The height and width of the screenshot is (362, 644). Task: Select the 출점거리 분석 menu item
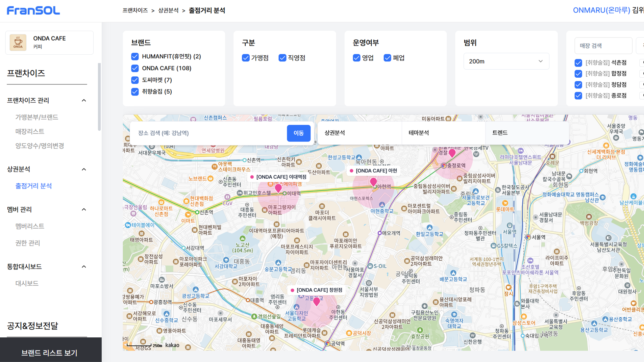33,186
